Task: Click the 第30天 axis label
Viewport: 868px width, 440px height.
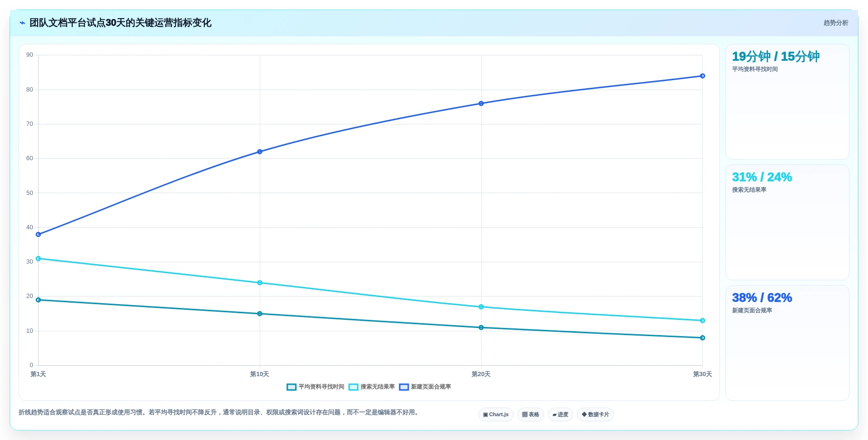Action: (x=702, y=374)
